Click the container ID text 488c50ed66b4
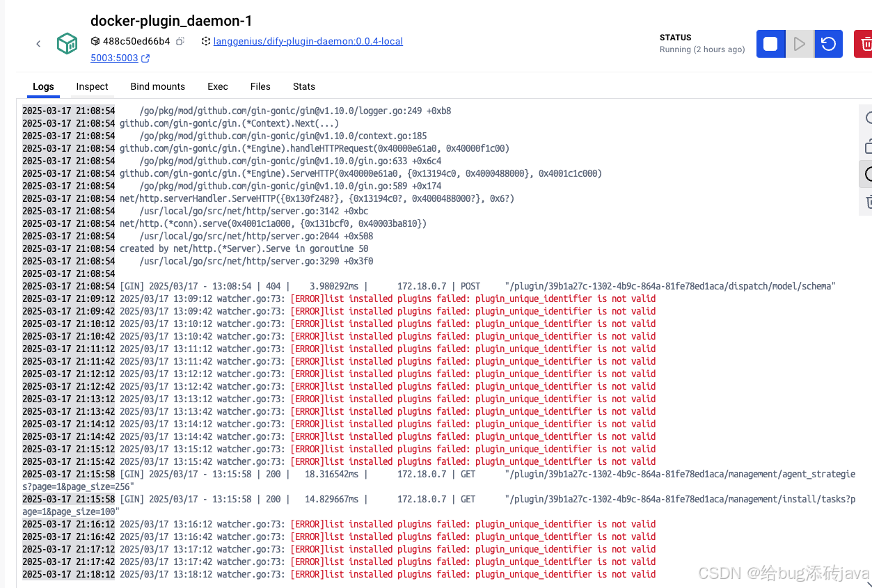Screen dimensions: 872x588 pos(136,42)
